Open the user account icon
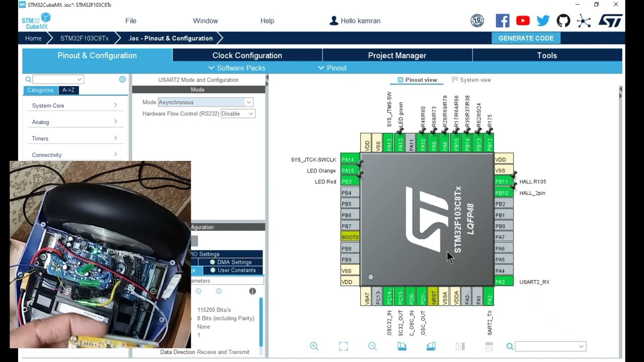 (x=334, y=21)
